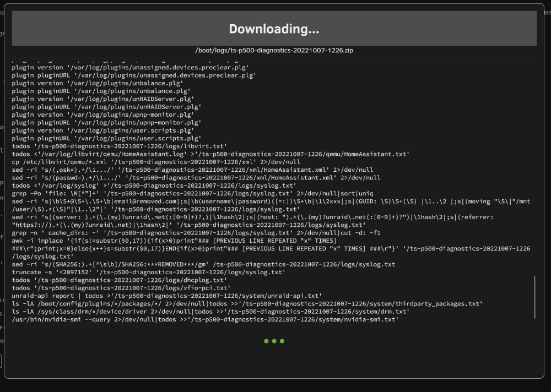This screenshot has height=392, width=551.
Task: Click the line "plugin version '/var/log/plugins/upnp-monitor.plg'"
Action: tap(103, 115)
